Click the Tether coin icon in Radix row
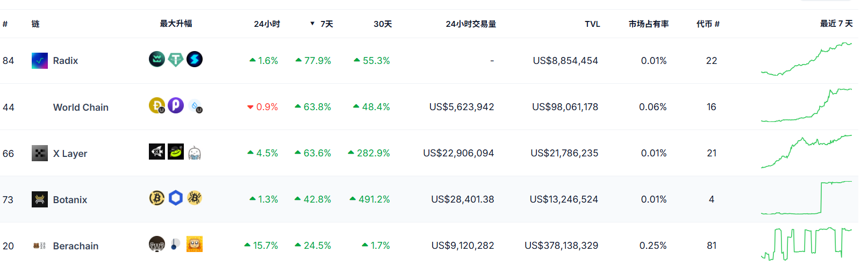Screen dimensions: 868x266 (x=176, y=59)
